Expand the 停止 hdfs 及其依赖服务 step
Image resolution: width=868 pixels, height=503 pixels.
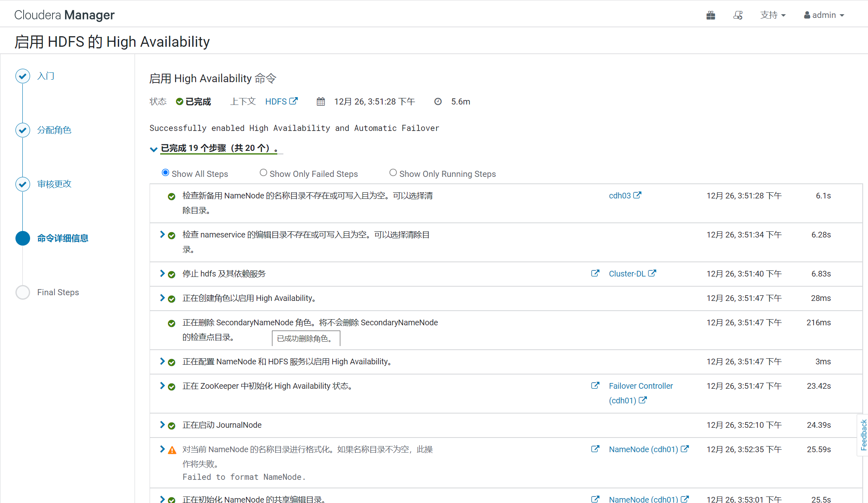pos(162,273)
